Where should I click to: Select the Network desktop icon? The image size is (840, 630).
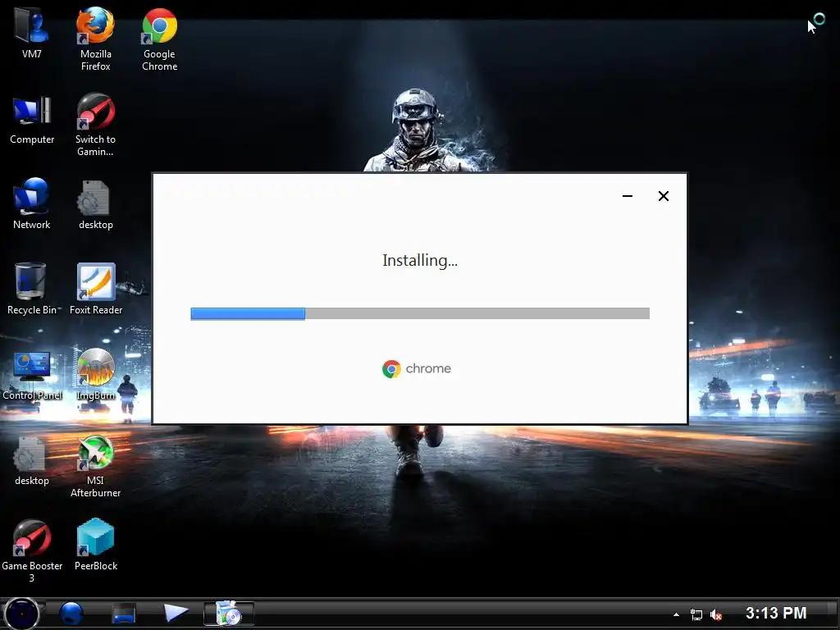(x=32, y=203)
